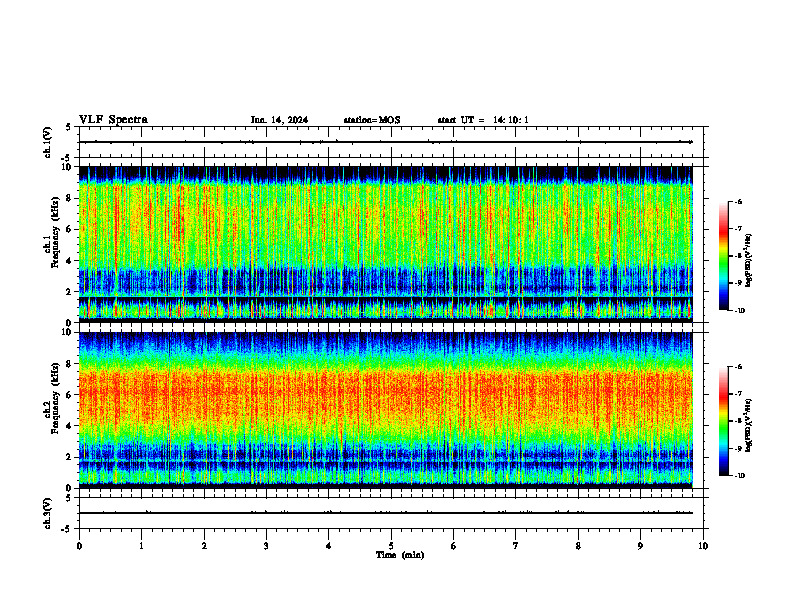Click the time axis tick label "9"

tap(640, 546)
